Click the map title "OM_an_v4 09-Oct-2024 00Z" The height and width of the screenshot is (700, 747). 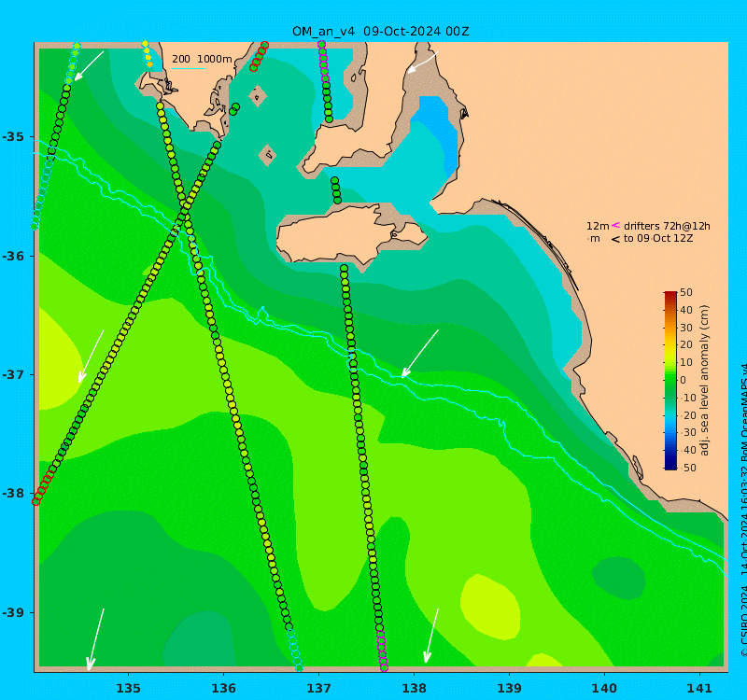click(381, 32)
